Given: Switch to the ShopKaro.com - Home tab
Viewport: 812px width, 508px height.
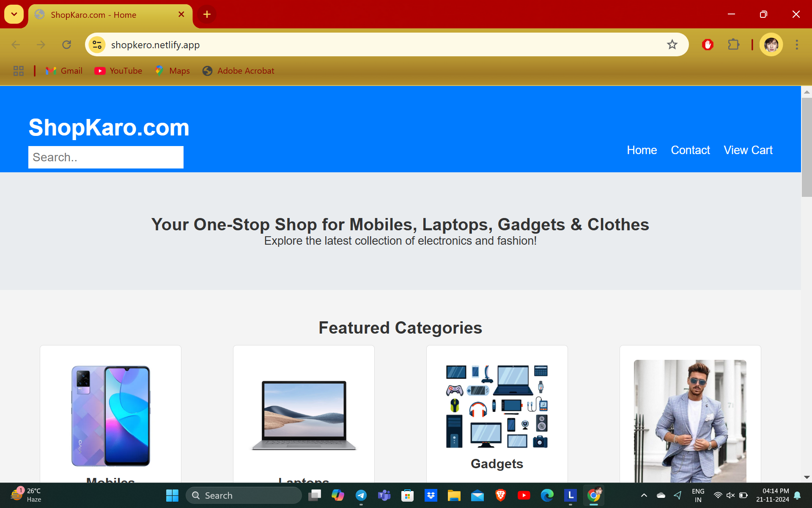Looking at the screenshot, I should pos(93,15).
